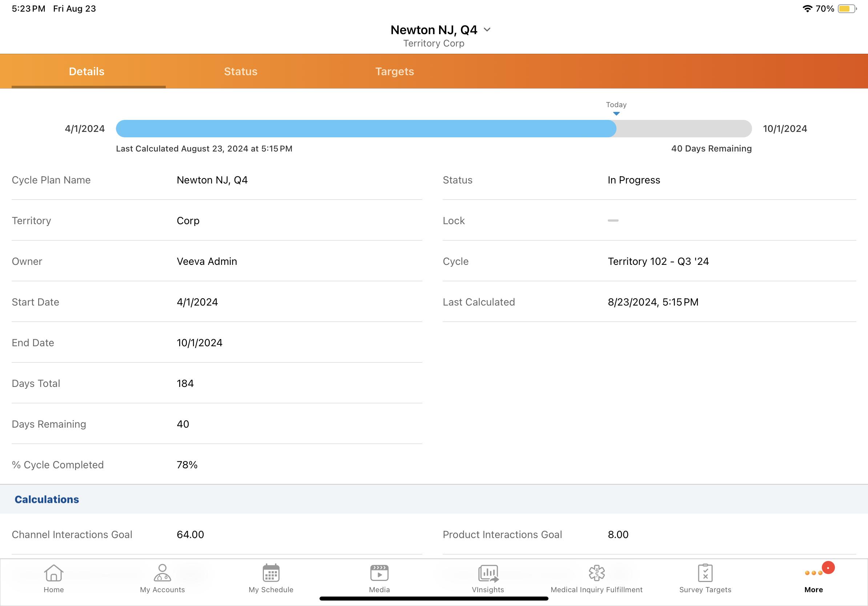Open My Accounts in the bottom bar
The image size is (868, 606).
(162, 573)
